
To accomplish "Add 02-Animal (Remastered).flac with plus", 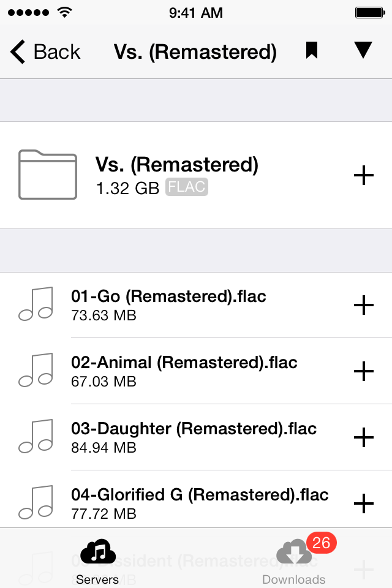I will pyautogui.click(x=363, y=371).
